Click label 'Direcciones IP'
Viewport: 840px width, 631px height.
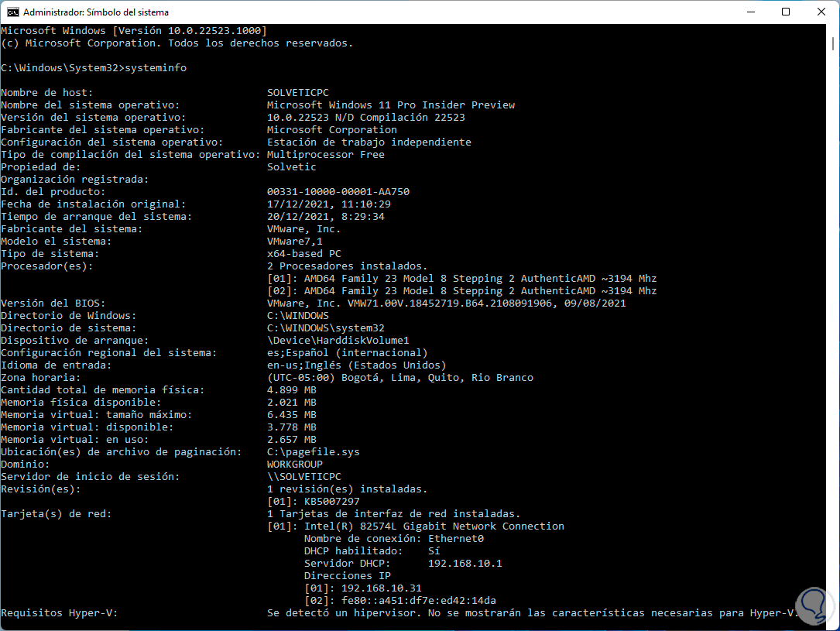click(x=347, y=576)
